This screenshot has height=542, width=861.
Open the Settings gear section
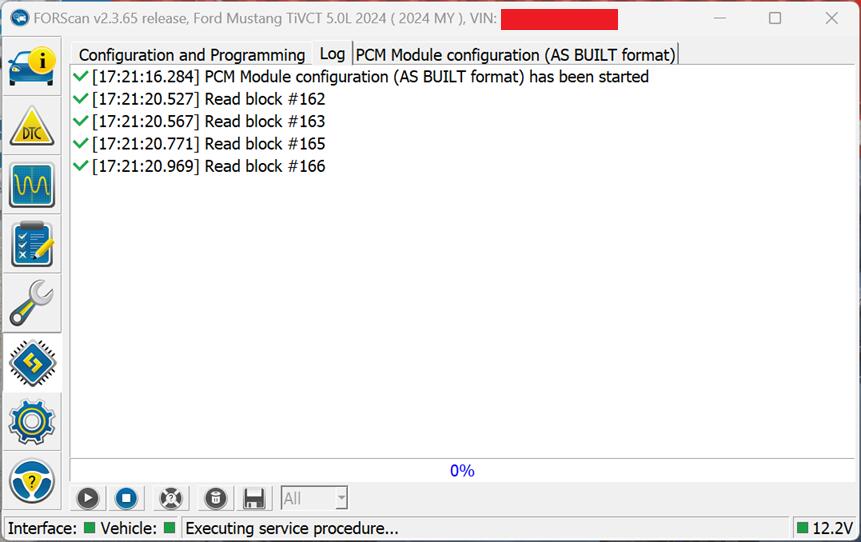pos(32,422)
